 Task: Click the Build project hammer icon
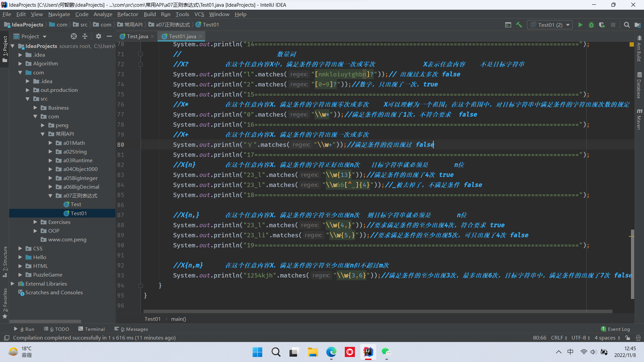coord(519,25)
